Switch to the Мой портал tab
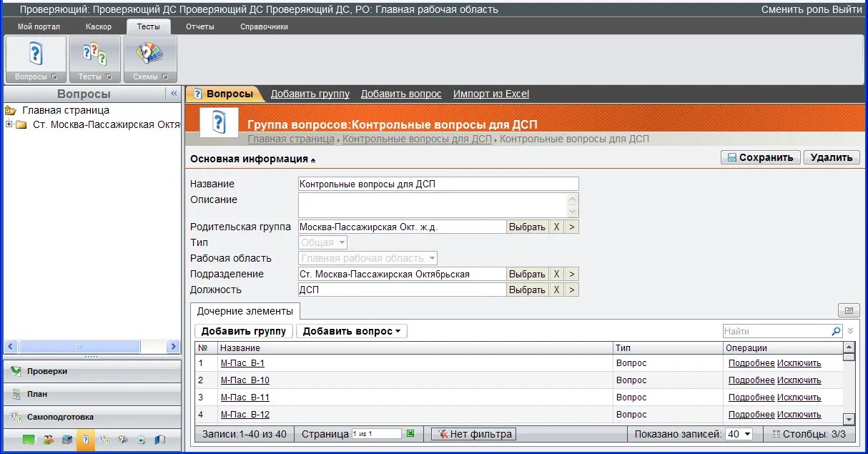 (x=39, y=26)
